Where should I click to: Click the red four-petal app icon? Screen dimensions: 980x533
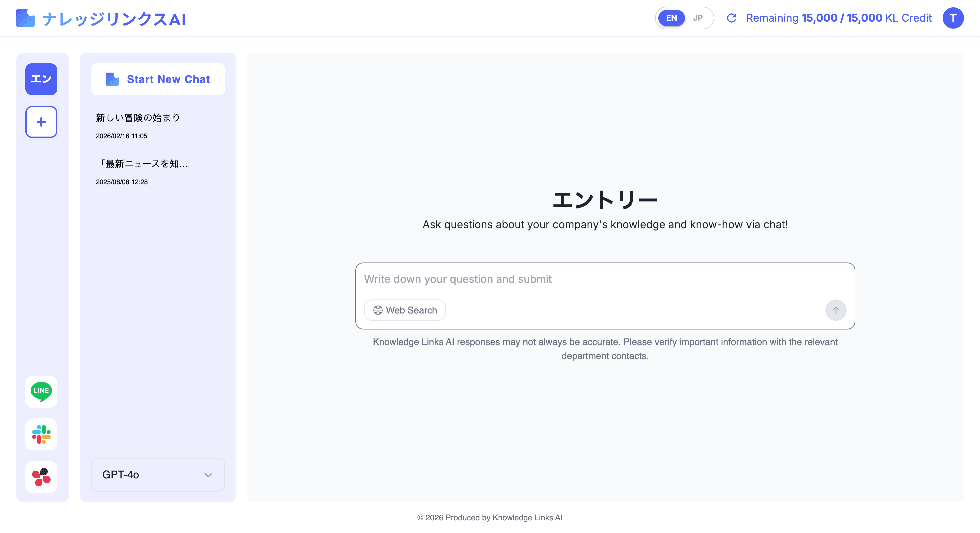[41, 477]
